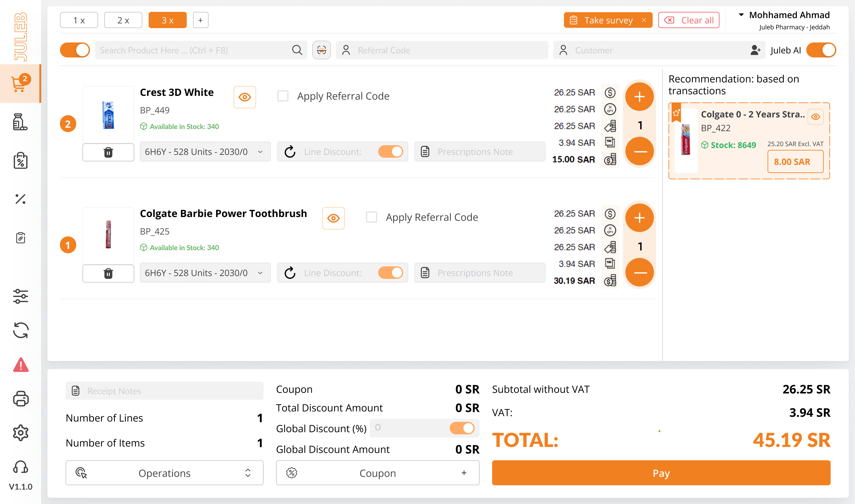Viewport: 855px width, 504px height.
Task: Open batch dropdown for Colgate Barbie Toothbrush
Action: pos(205,273)
